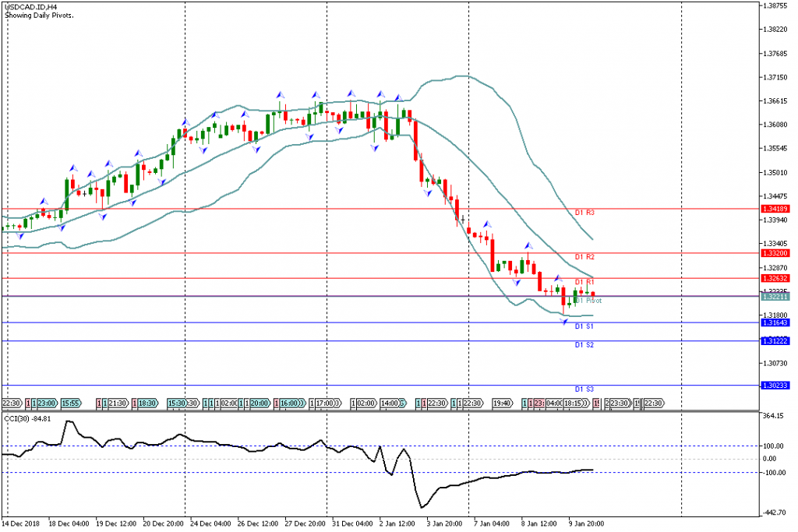Click the 15:55 news event marker

[x=71, y=403]
